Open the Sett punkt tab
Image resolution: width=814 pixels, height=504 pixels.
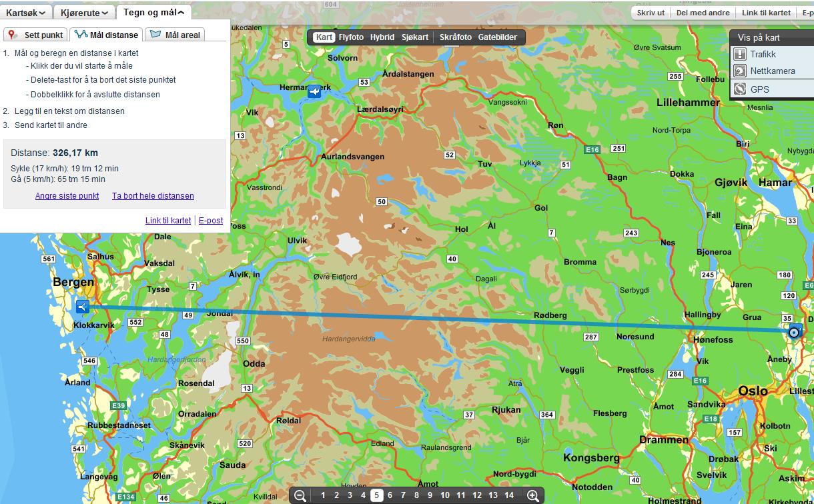click(36, 35)
